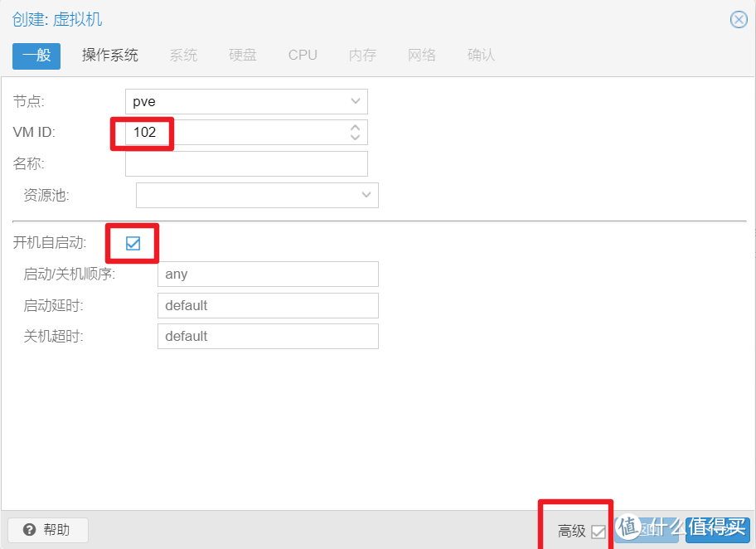Expand the pve node combo box arrow
The image size is (756, 549).
tap(356, 100)
